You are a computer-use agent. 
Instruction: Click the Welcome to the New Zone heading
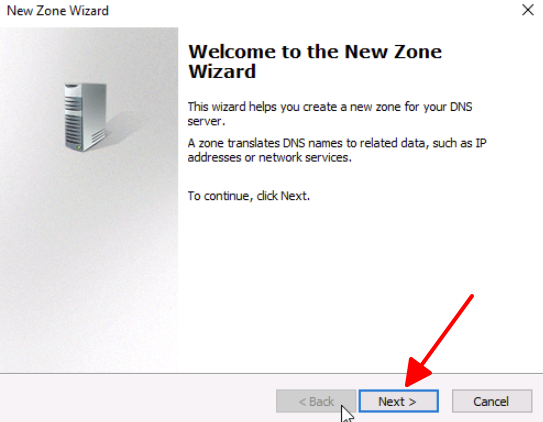tap(315, 52)
